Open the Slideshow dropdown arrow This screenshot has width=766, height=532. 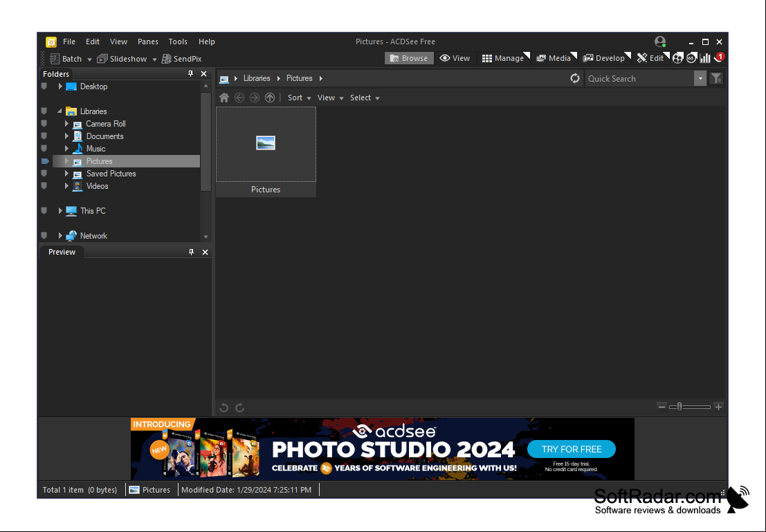pos(154,59)
